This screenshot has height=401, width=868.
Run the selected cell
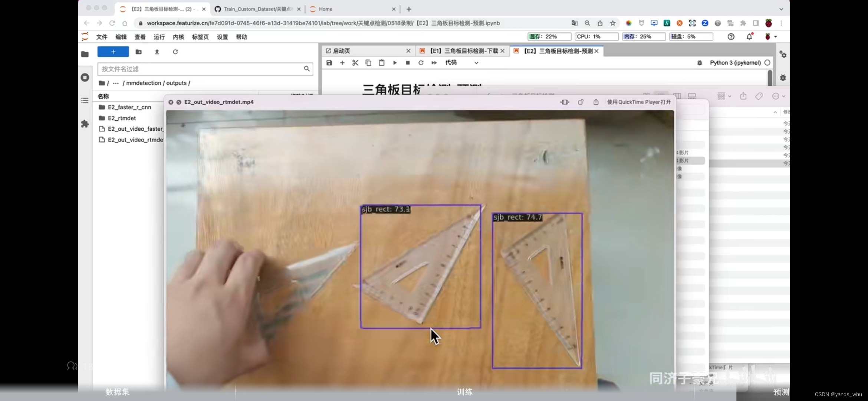(x=395, y=63)
